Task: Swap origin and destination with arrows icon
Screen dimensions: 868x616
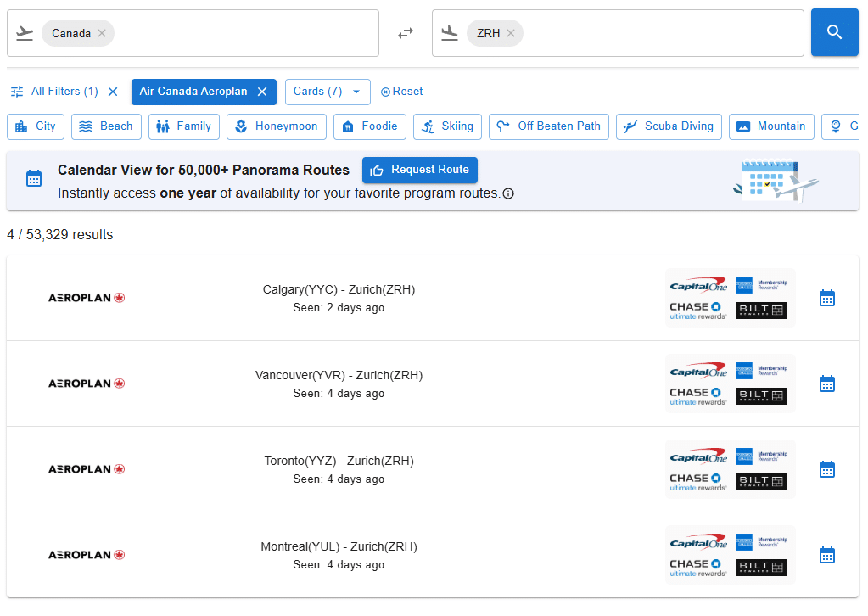Action: tap(406, 33)
